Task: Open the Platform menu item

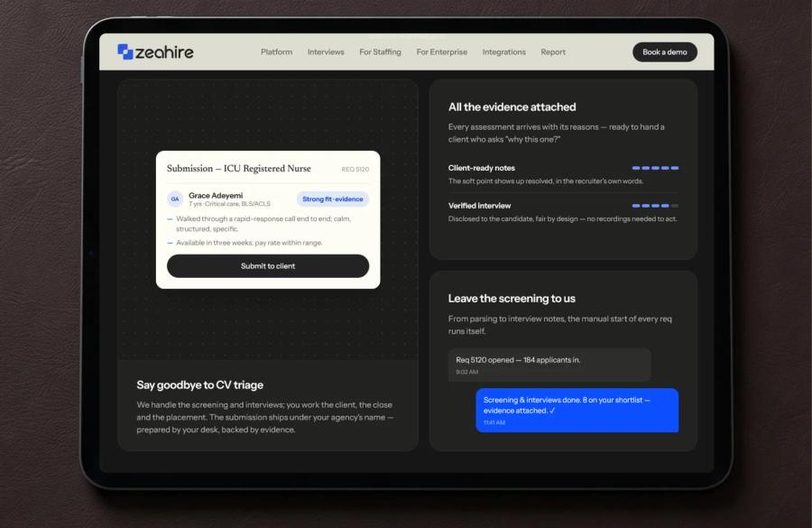Action: 277,51
